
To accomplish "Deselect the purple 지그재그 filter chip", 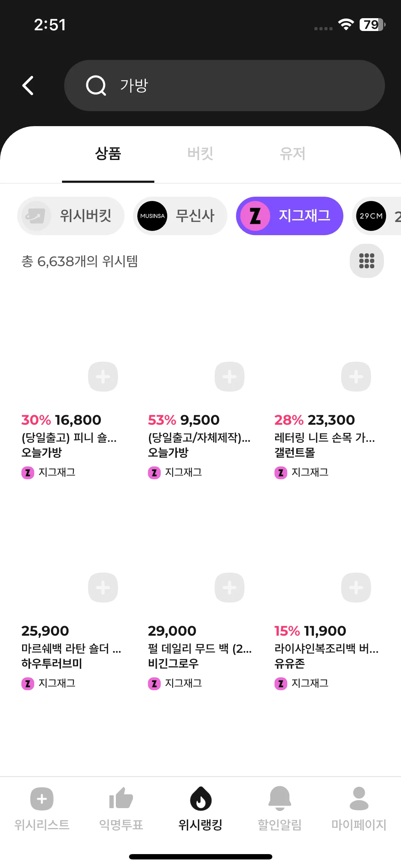I will pyautogui.click(x=289, y=216).
